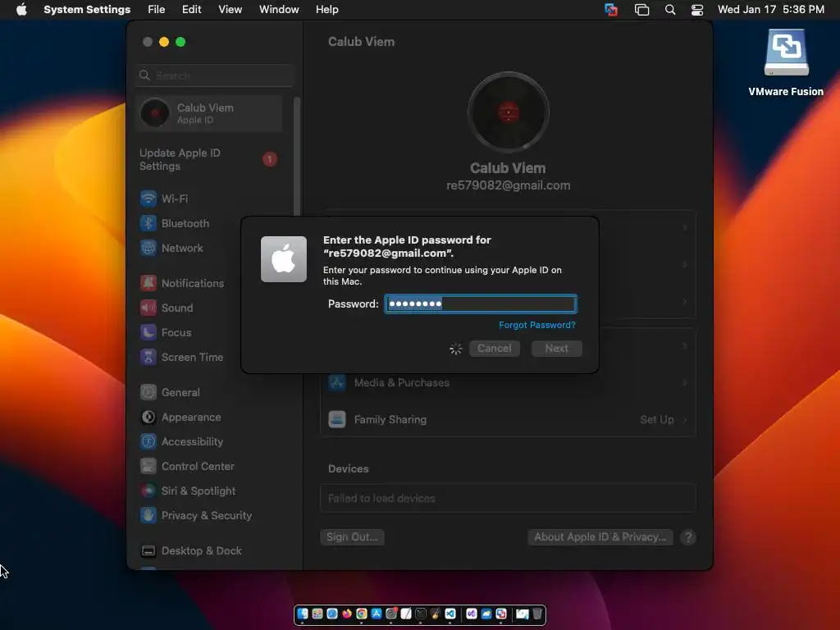Expand Family Sharing Set Up chevron
This screenshot has height=630, width=840.
[x=685, y=419]
